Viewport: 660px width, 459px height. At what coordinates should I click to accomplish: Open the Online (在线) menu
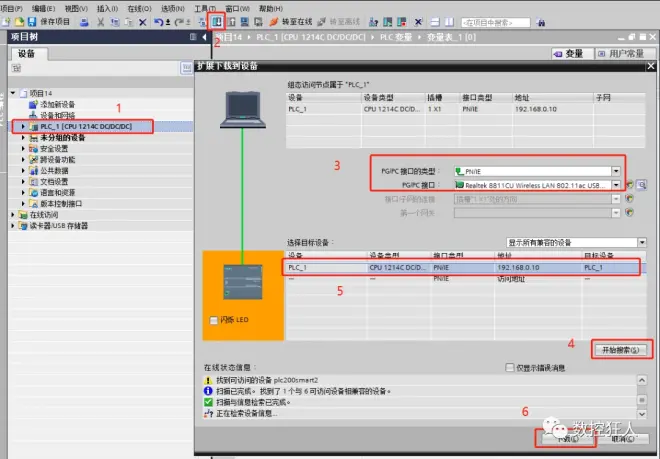tap(139, 8)
